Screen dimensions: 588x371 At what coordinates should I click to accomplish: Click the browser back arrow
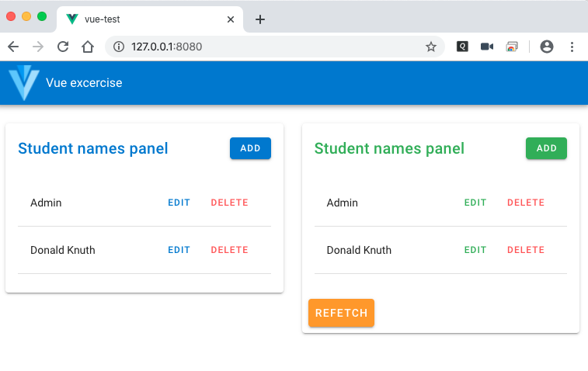click(13, 47)
